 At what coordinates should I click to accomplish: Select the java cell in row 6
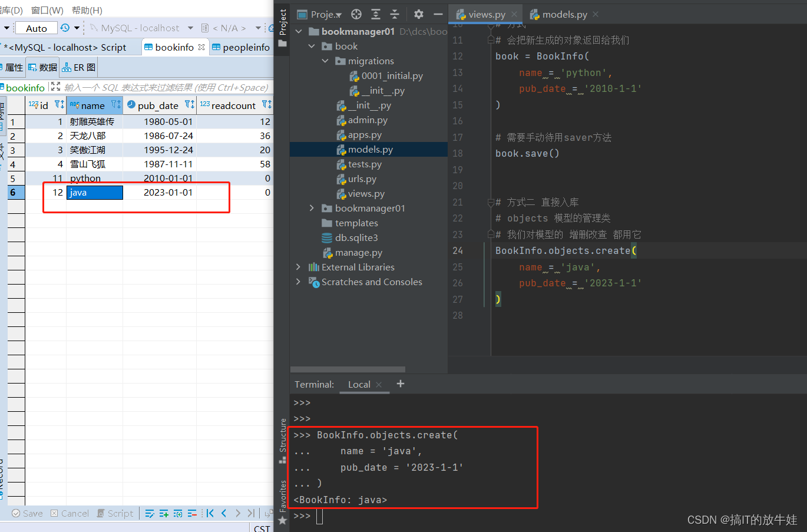point(94,192)
